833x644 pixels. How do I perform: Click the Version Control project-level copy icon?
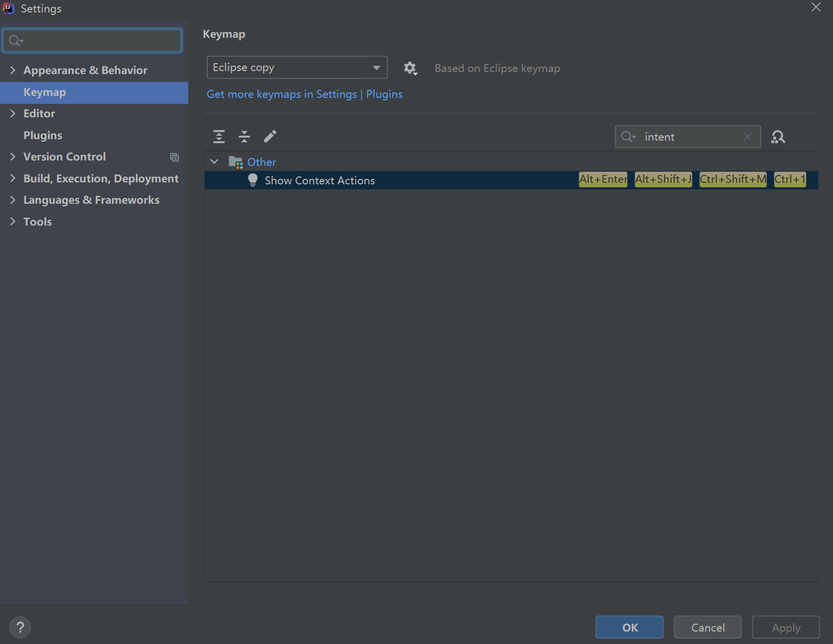pyautogui.click(x=174, y=157)
